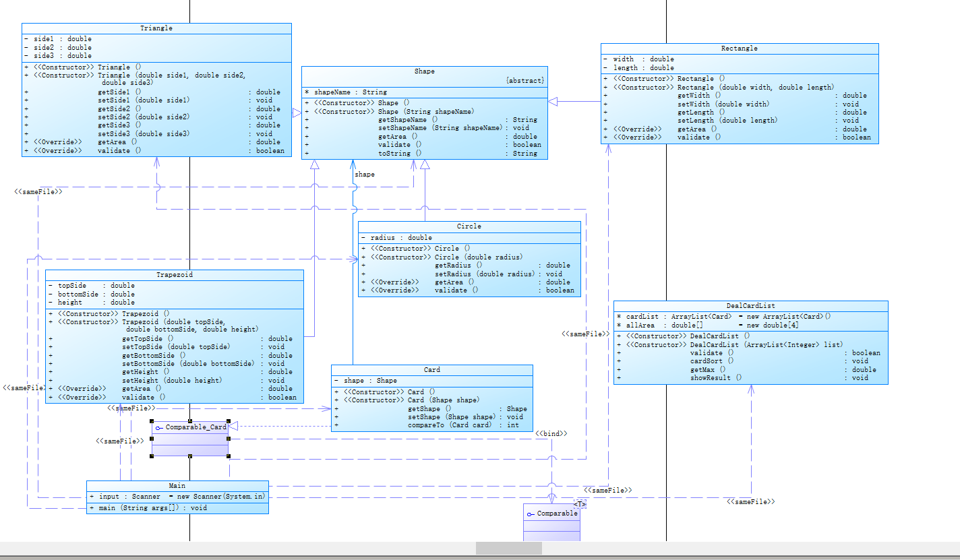Click the 'side3 : double' attribute in Triangle
This screenshot has width=960, height=560.
57,56
